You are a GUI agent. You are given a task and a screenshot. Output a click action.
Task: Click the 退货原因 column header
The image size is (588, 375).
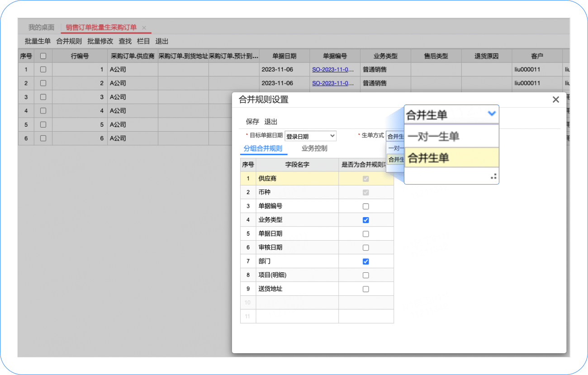tap(487, 56)
